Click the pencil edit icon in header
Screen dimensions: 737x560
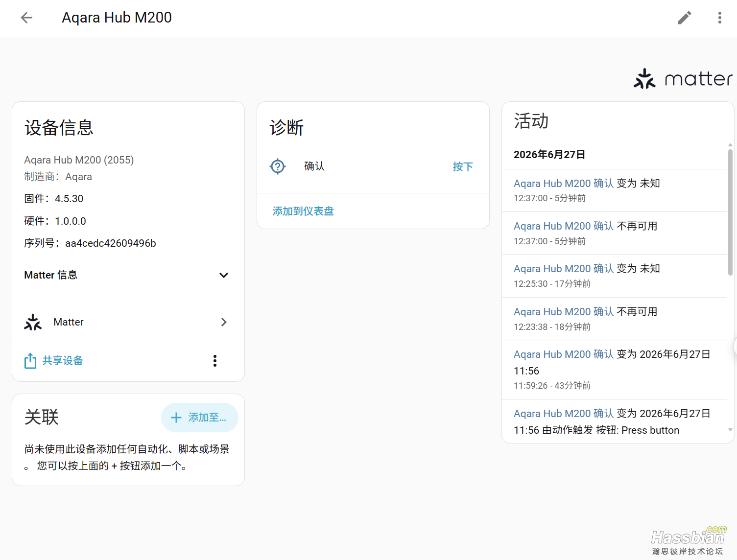684,18
